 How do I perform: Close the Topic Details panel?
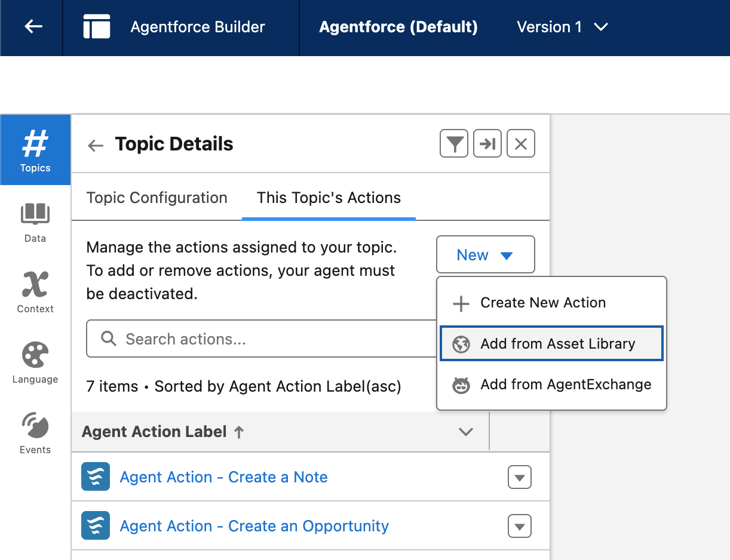click(x=521, y=144)
